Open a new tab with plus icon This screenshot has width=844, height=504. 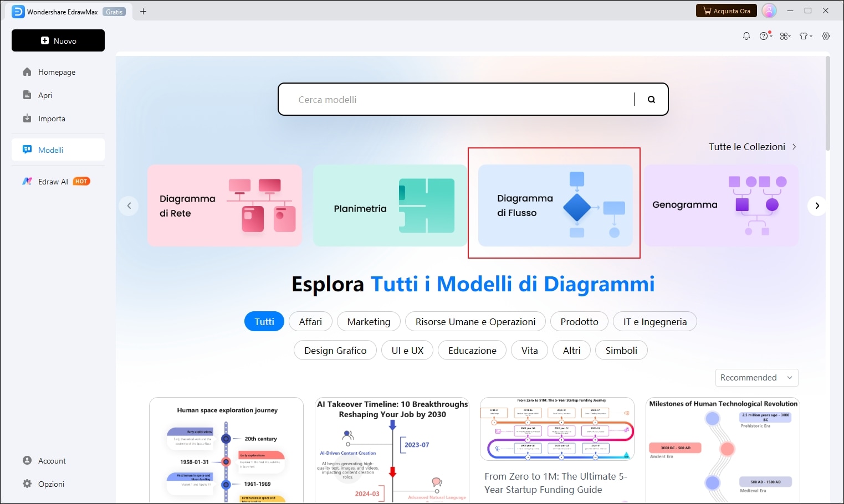click(x=143, y=11)
